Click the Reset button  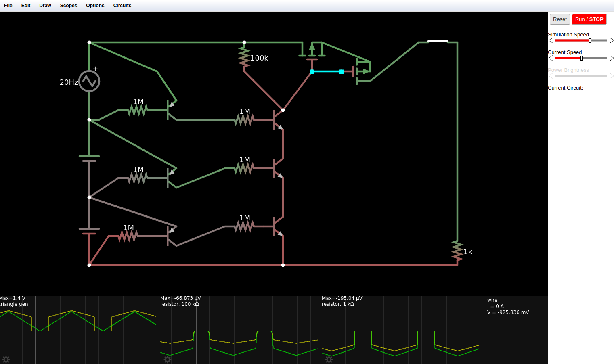coord(560,19)
